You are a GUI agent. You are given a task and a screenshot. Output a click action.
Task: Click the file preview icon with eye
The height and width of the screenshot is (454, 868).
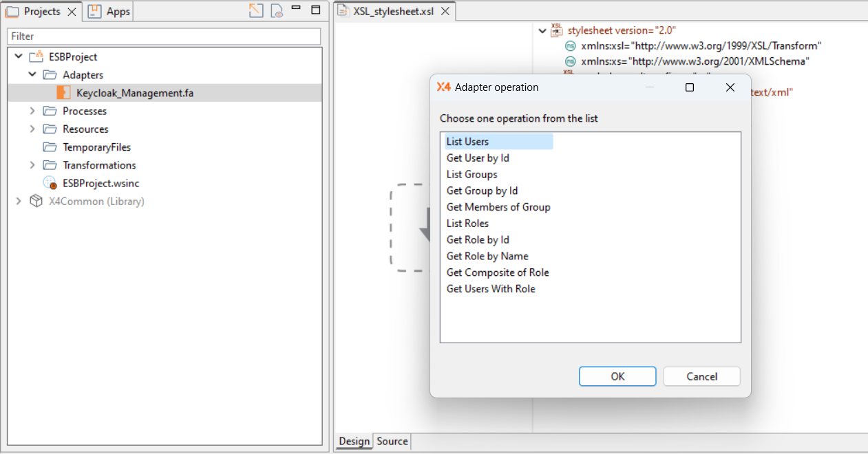[x=277, y=10]
